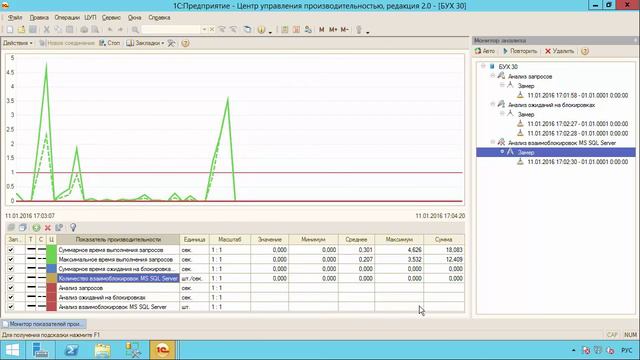
Task: Toggle checkbox for Анализ взаимоблокировок MS SQL Server table row
Action: pyautogui.click(x=11, y=307)
